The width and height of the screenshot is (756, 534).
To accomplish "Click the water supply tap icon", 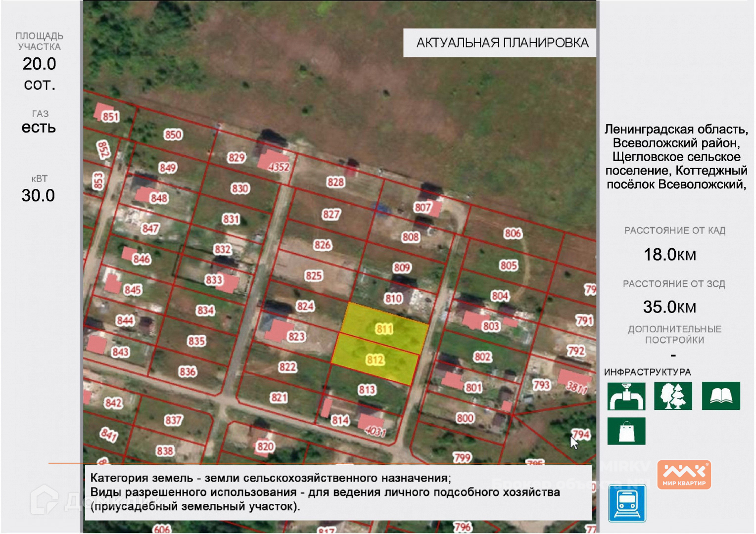I will pos(626,396).
